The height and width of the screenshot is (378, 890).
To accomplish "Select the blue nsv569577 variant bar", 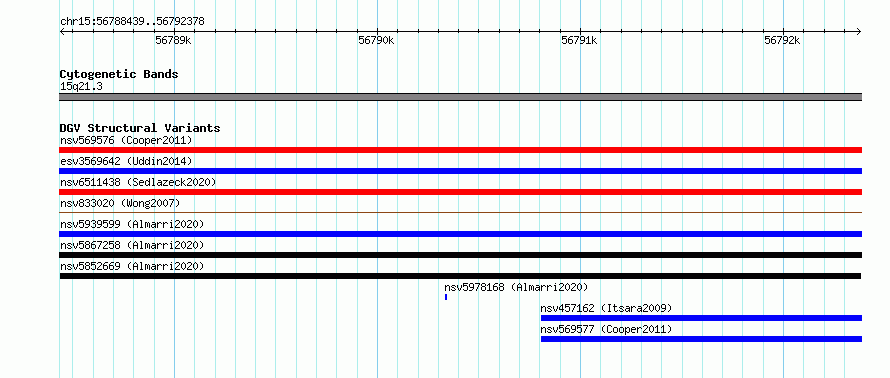I will point(701,339).
